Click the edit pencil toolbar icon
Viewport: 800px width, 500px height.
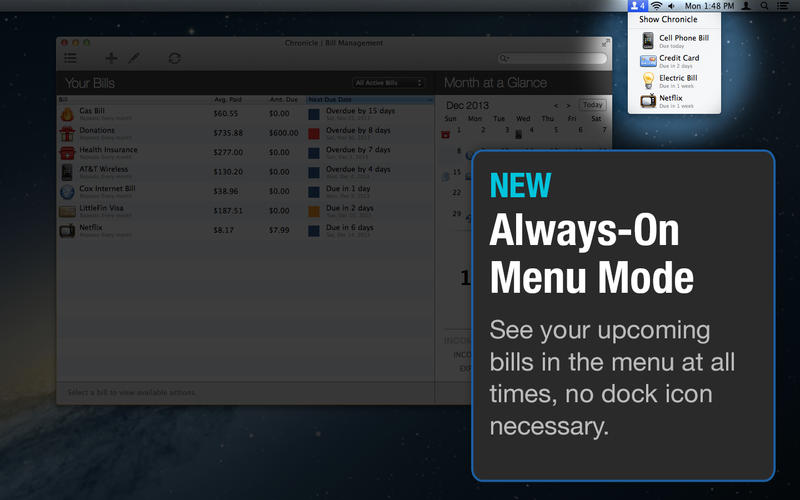134,58
